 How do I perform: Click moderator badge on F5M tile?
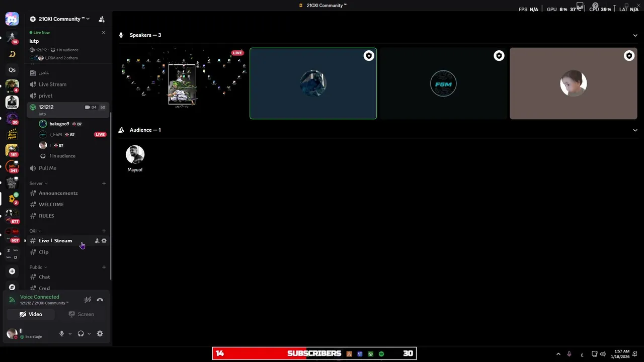click(x=499, y=56)
